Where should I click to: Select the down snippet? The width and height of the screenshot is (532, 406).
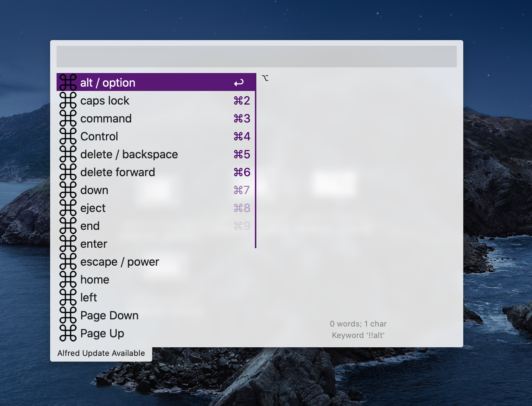156,190
